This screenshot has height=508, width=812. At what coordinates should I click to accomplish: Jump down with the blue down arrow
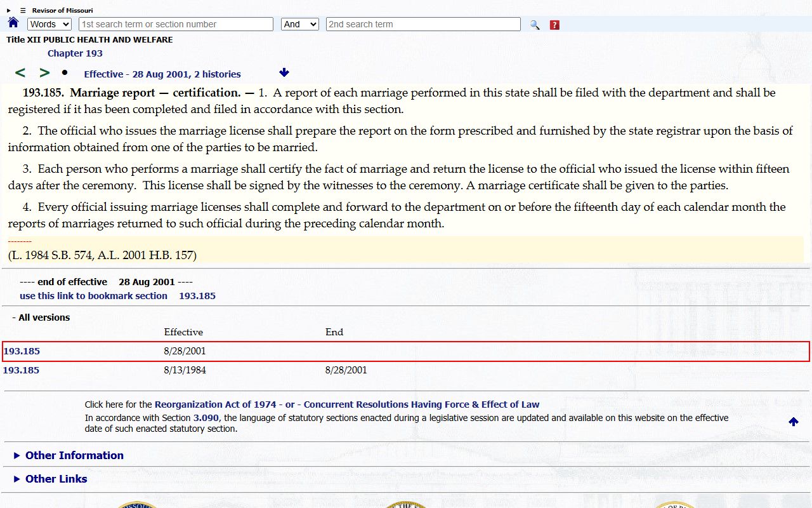tap(284, 72)
